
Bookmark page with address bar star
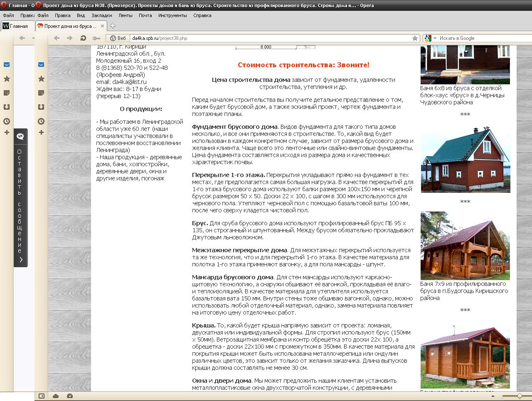tap(415, 38)
